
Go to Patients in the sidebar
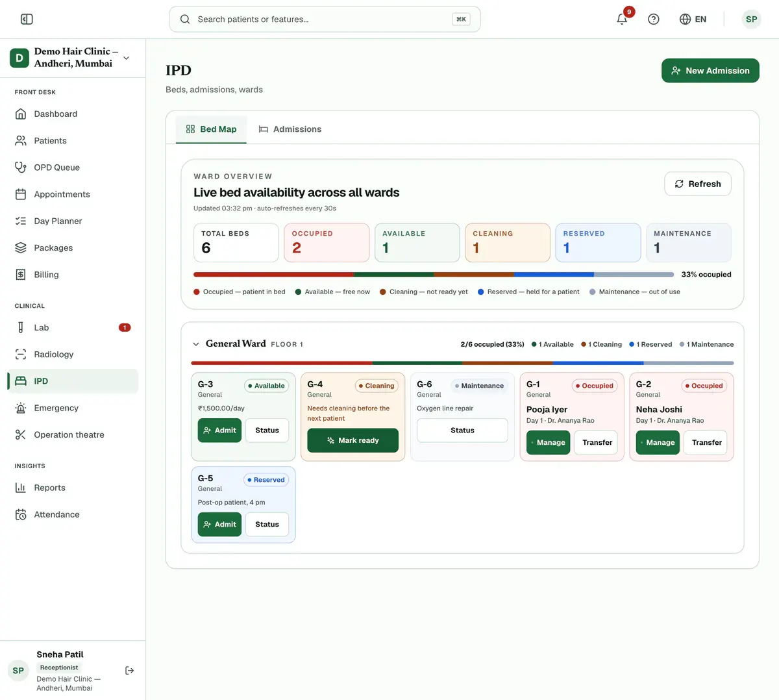point(73,141)
